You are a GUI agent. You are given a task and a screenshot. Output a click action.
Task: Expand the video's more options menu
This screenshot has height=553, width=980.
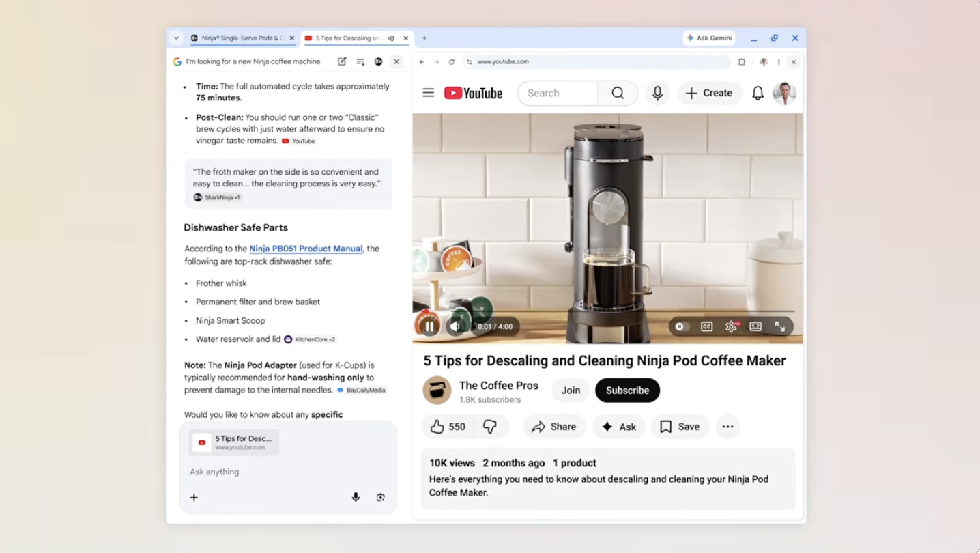click(727, 426)
